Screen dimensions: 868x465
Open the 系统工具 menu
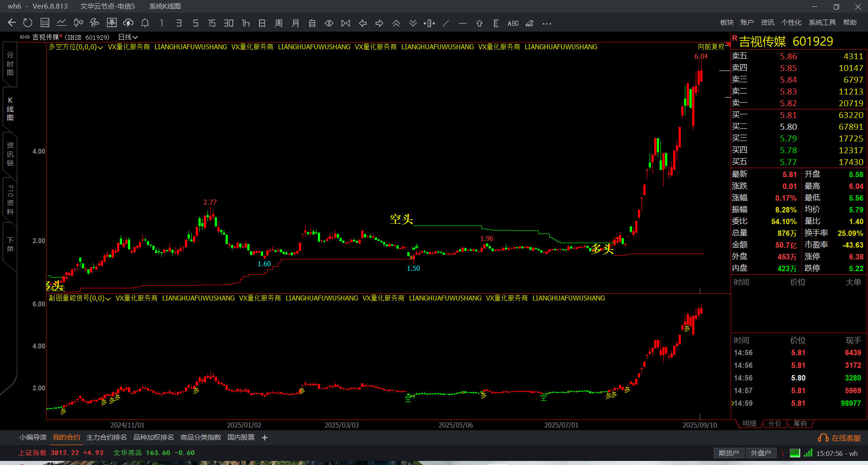pos(822,23)
